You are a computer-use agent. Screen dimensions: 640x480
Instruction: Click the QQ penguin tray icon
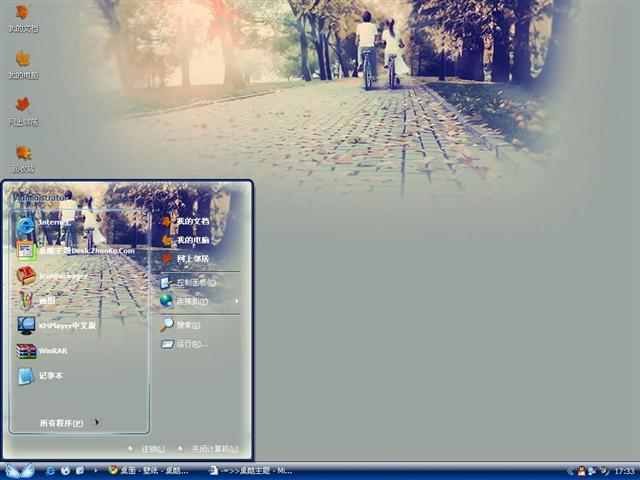(x=581, y=471)
